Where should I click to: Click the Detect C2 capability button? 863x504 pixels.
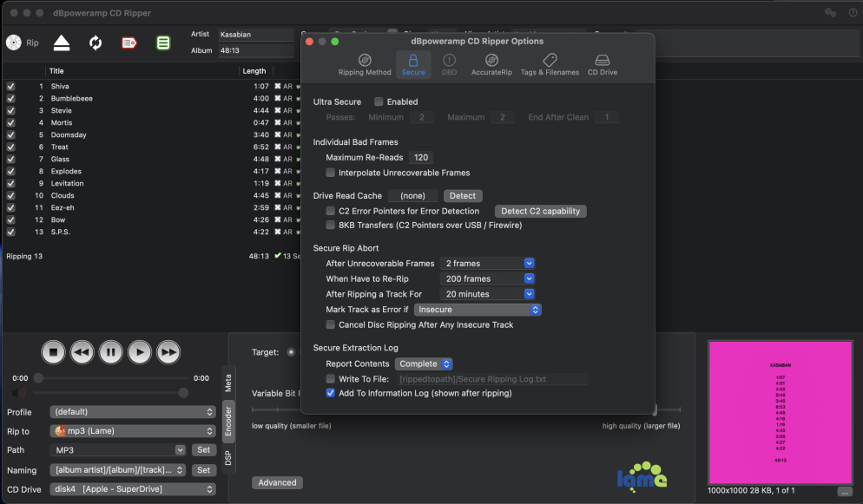[x=540, y=211]
